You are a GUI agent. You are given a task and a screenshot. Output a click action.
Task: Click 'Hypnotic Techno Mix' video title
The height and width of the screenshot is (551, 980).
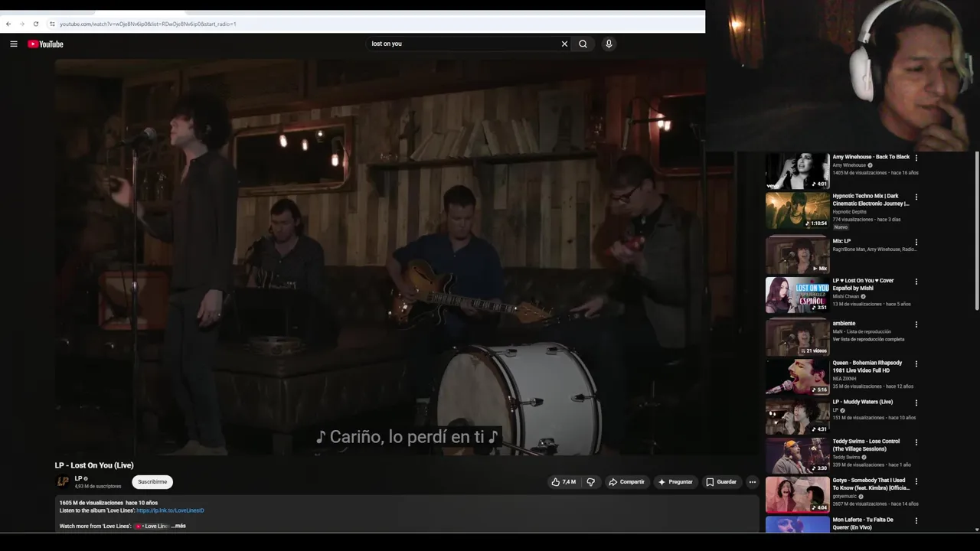coord(871,200)
